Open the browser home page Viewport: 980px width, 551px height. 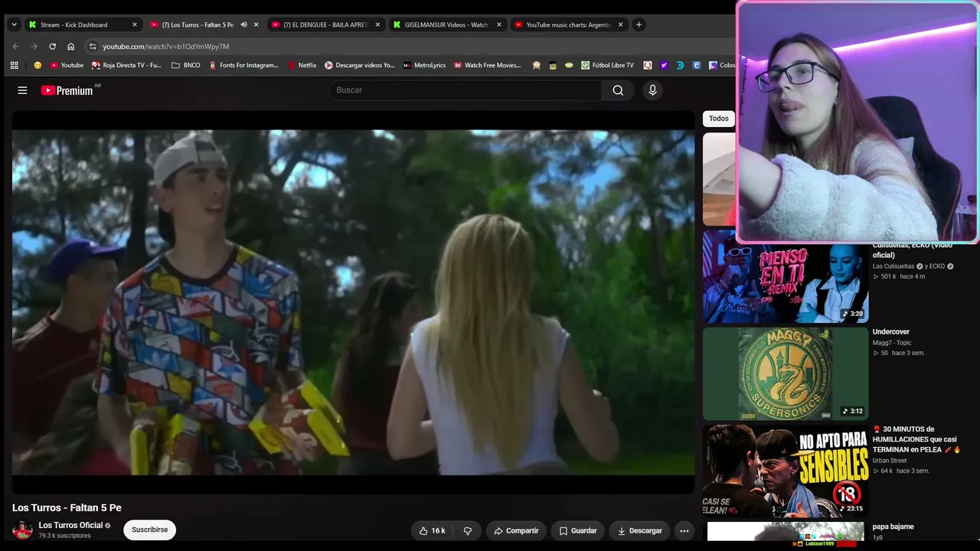pos(70,47)
